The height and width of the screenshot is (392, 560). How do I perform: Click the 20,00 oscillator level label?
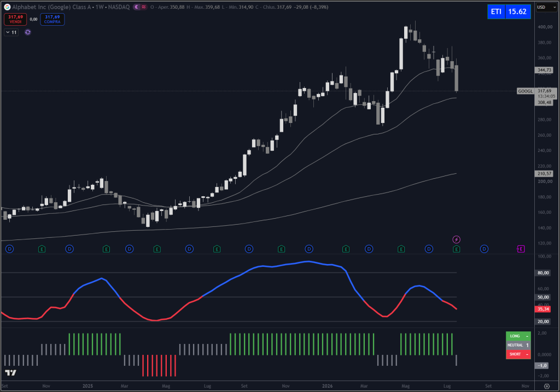coord(543,321)
